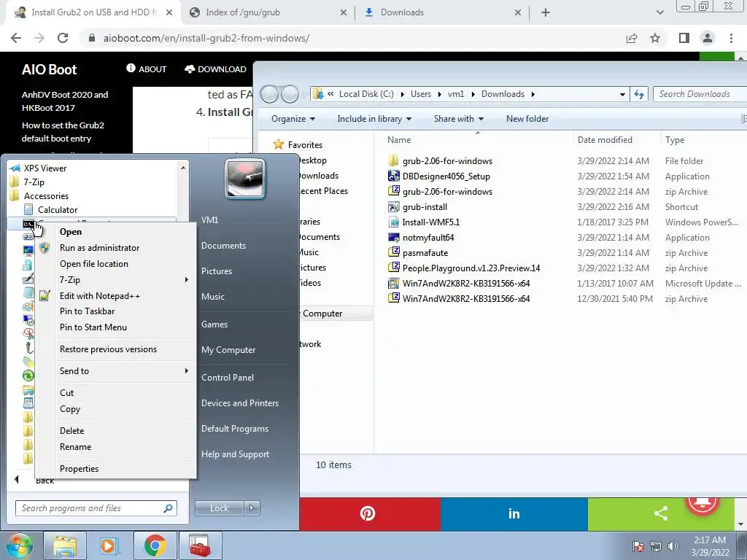Expand Downloads breadcrumb arrow in address bar
This screenshot has height=560, width=747.
[533, 94]
